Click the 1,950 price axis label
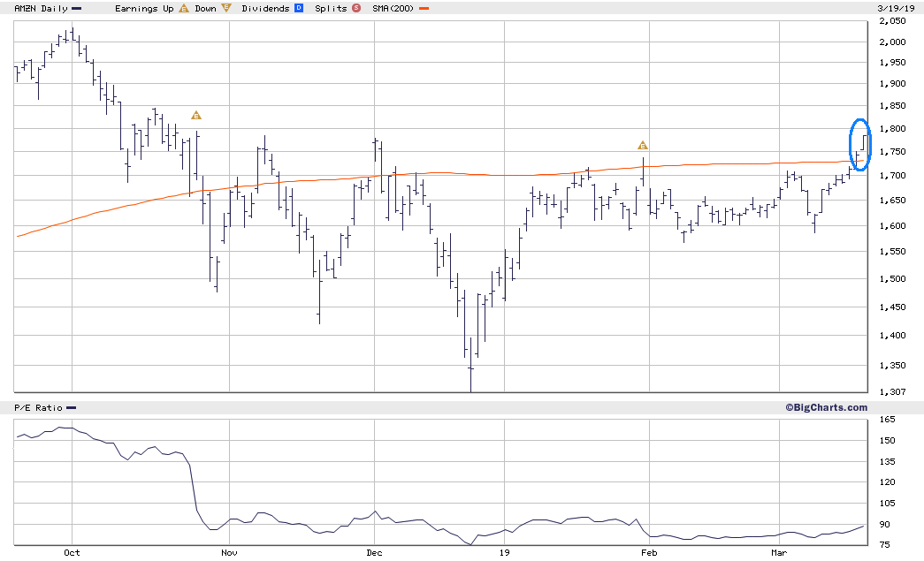Image resolution: width=924 pixels, height=561 pixels. [892, 63]
